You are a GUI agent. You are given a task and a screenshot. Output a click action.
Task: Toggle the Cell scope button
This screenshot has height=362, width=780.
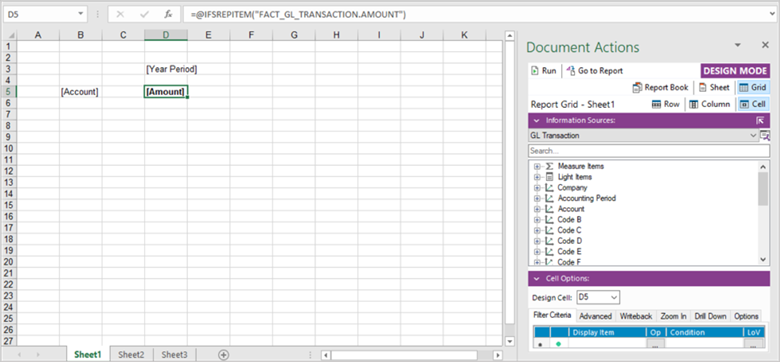click(x=753, y=104)
